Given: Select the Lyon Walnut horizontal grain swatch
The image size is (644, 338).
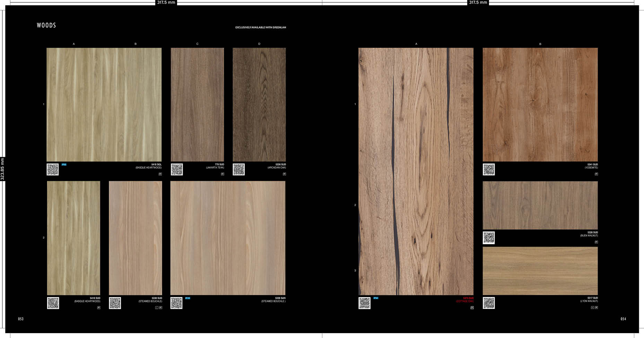Looking at the screenshot, I should tap(540, 271).
